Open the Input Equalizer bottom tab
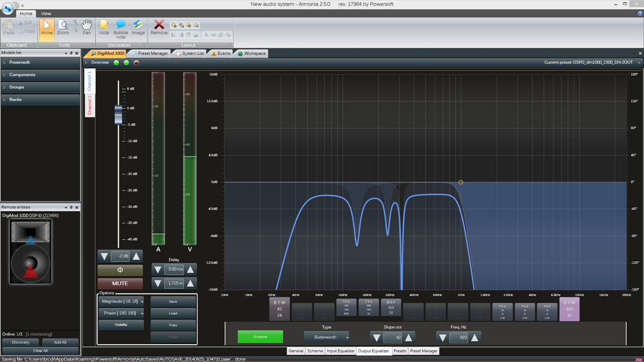This screenshot has height=362, width=644. point(341,351)
